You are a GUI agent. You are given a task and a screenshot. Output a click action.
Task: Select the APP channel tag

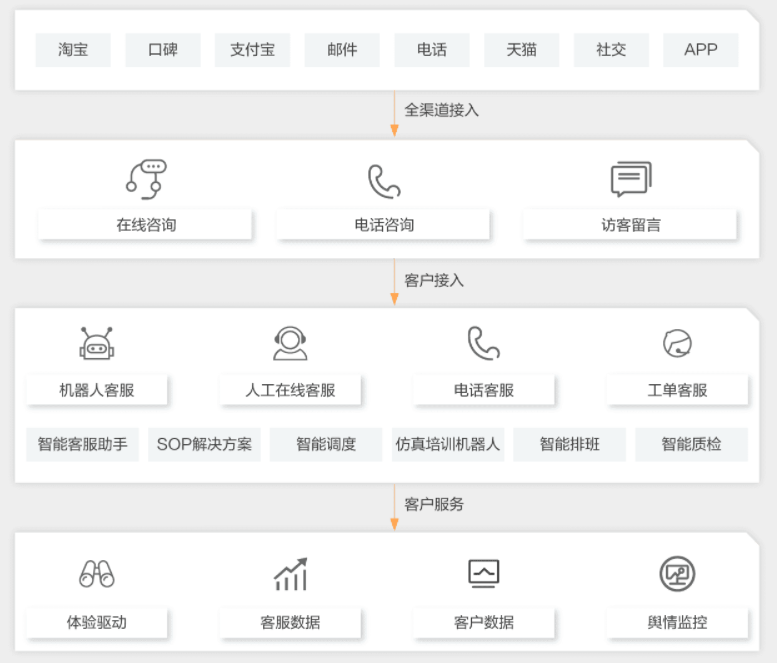(x=701, y=50)
